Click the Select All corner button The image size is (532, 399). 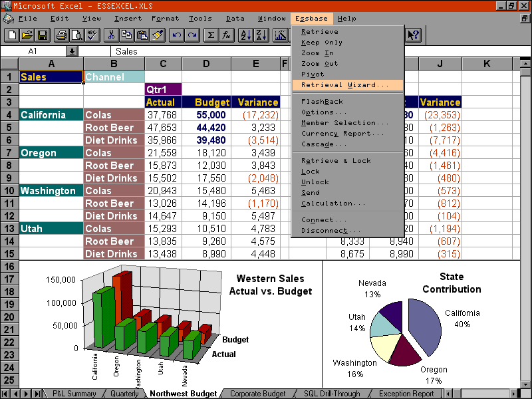(x=9, y=63)
